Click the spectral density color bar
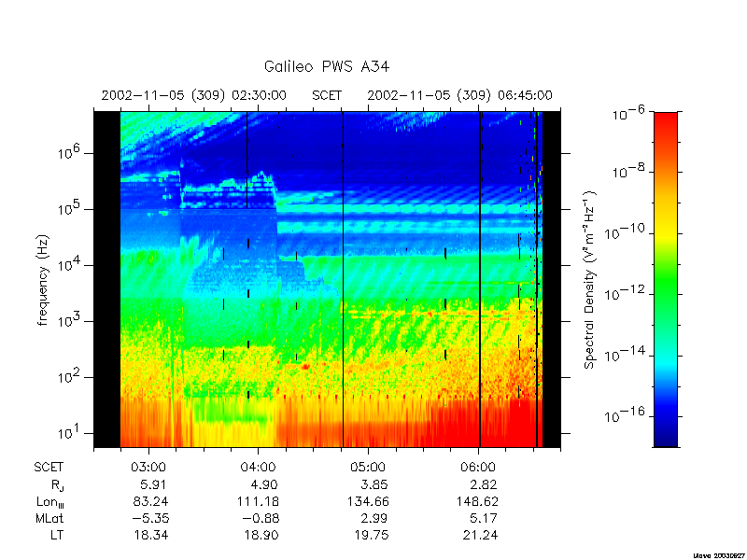This screenshot has width=747, height=560. point(666,279)
